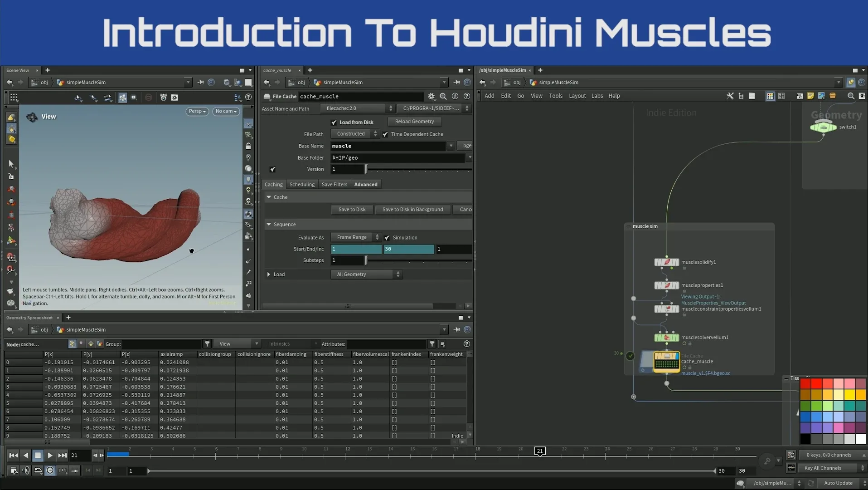Switch to the Advanced tab in cache parameters
Screen dimensions: 868x490
(365, 184)
